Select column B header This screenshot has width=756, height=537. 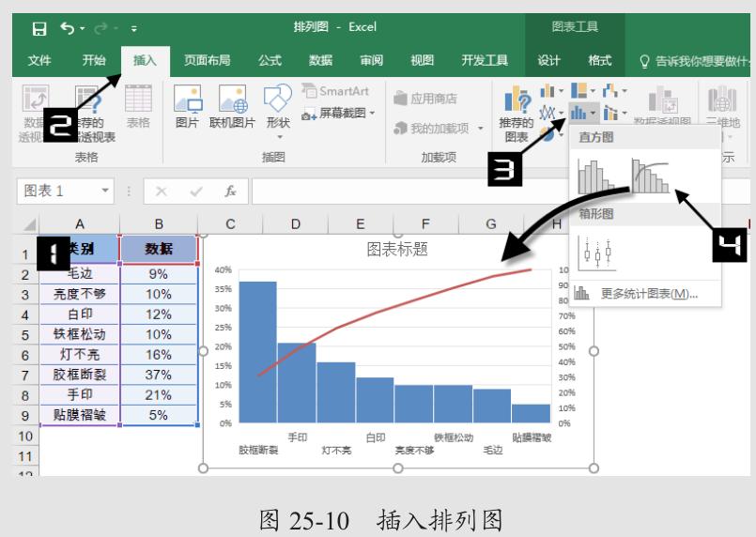click(159, 224)
